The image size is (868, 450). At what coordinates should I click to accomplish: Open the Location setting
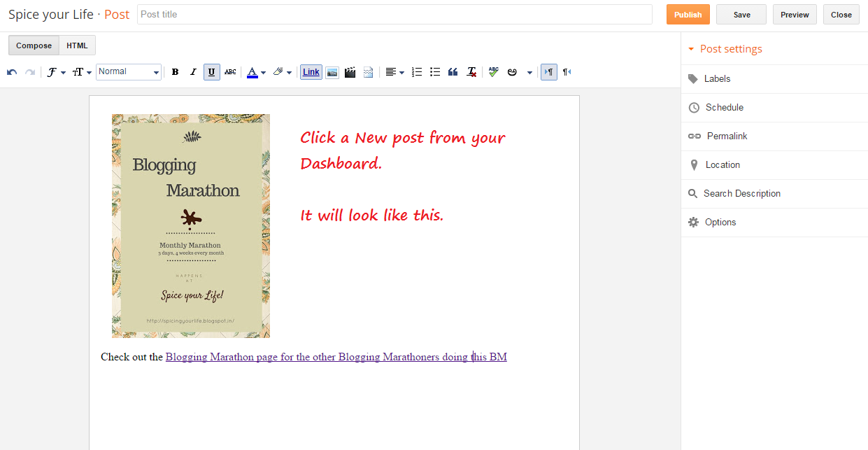pos(774,165)
